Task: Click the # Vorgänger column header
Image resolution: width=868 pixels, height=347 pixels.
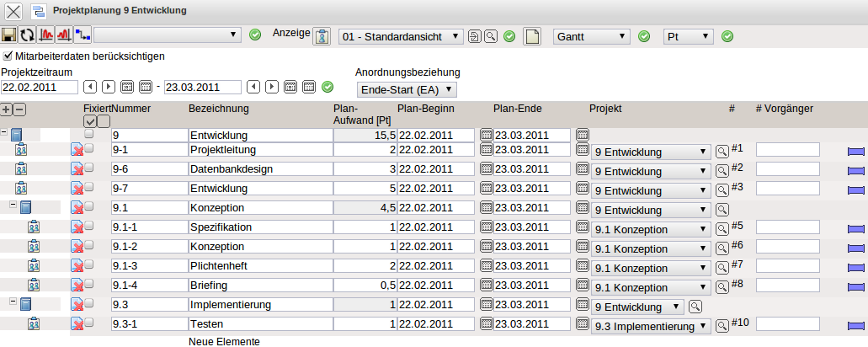Action: (785, 109)
